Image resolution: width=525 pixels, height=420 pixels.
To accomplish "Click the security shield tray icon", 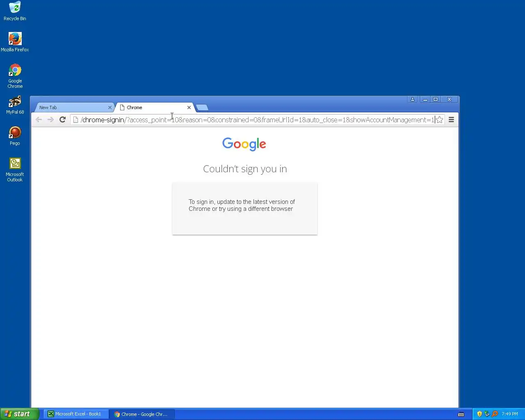I will coord(479,414).
